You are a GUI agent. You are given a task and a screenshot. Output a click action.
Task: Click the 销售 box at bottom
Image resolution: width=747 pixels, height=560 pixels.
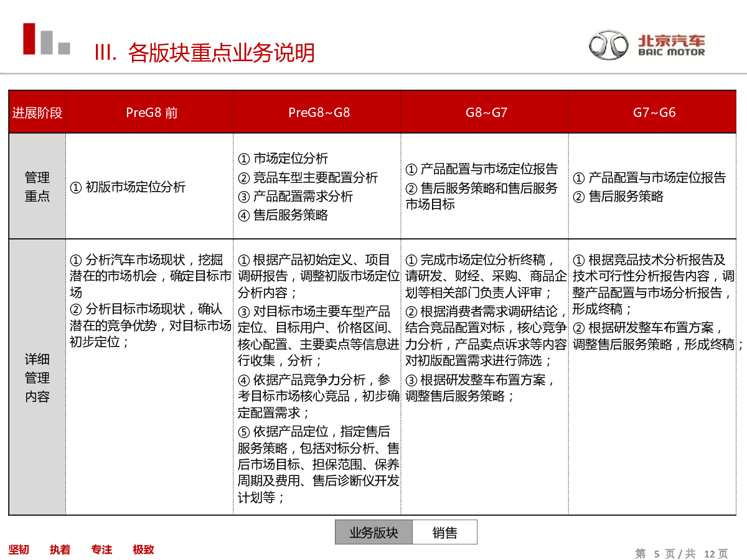coord(444,533)
